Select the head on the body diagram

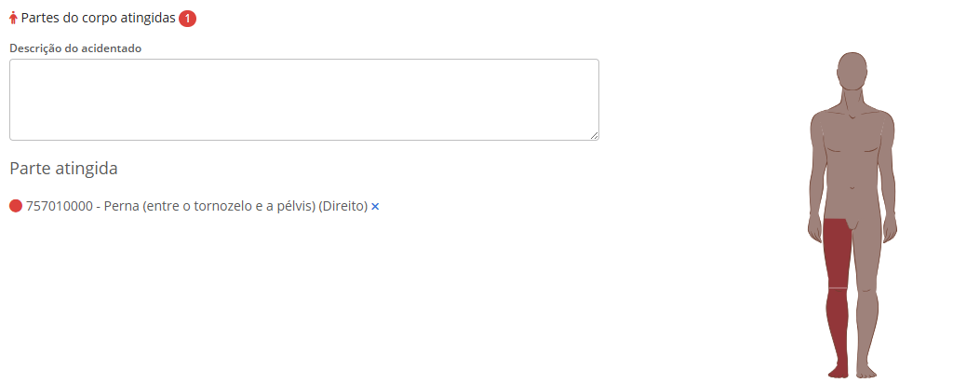pos(852,71)
